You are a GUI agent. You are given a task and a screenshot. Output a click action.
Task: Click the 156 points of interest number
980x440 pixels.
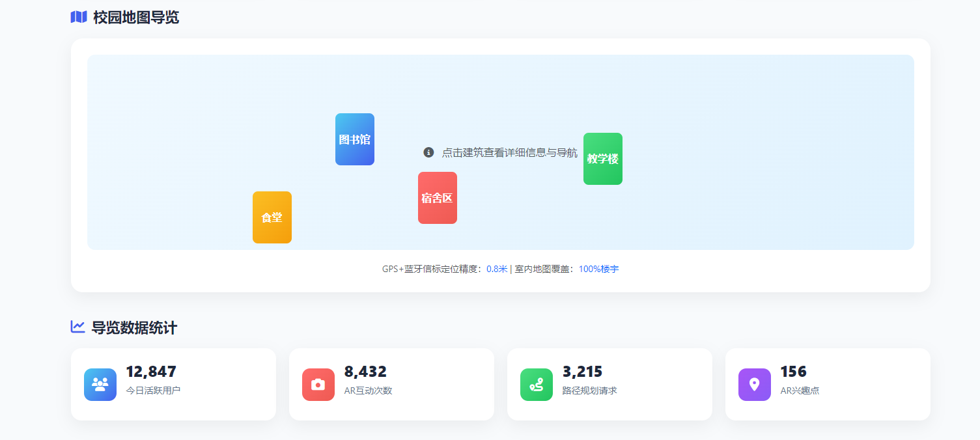(793, 372)
